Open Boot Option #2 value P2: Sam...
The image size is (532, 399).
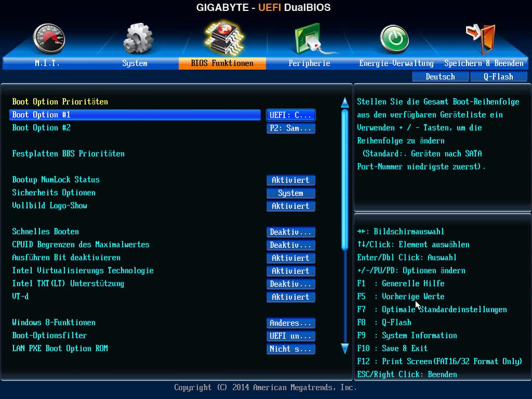point(291,128)
